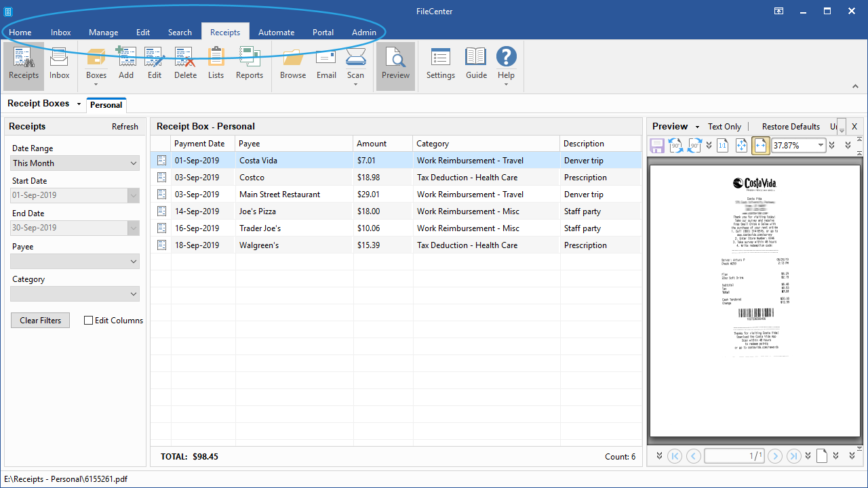The height and width of the screenshot is (488, 868).
Task: Enable the Edit Columns checkbox
Action: [x=89, y=321]
